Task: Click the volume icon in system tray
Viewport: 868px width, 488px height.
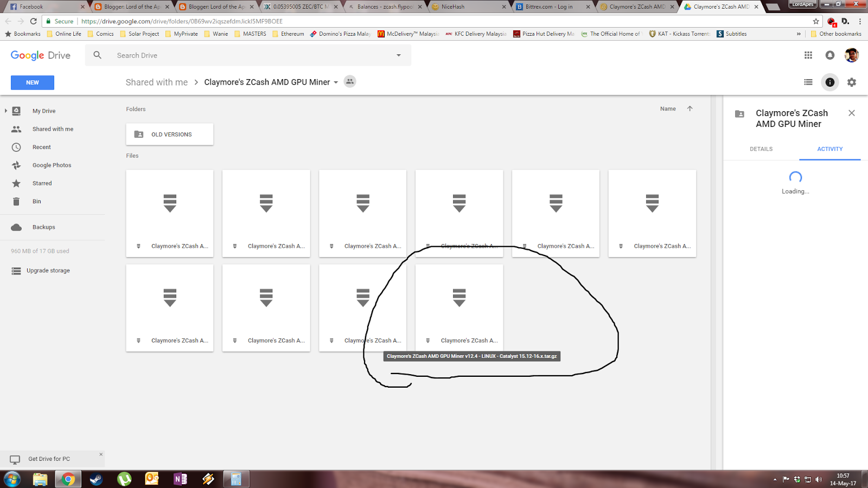Action: coord(819,479)
